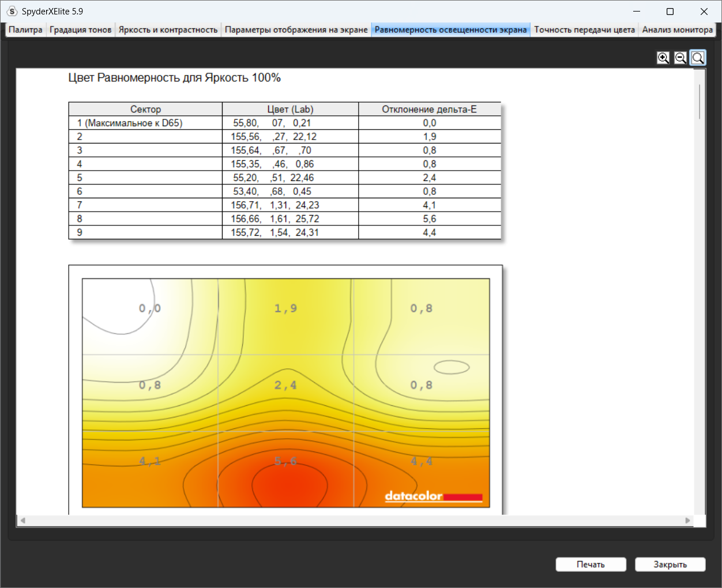Viewport: 722px width, 588px height.
Task: Select the Равномерность освещенности экрана tab
Action: tap(451, 30)
